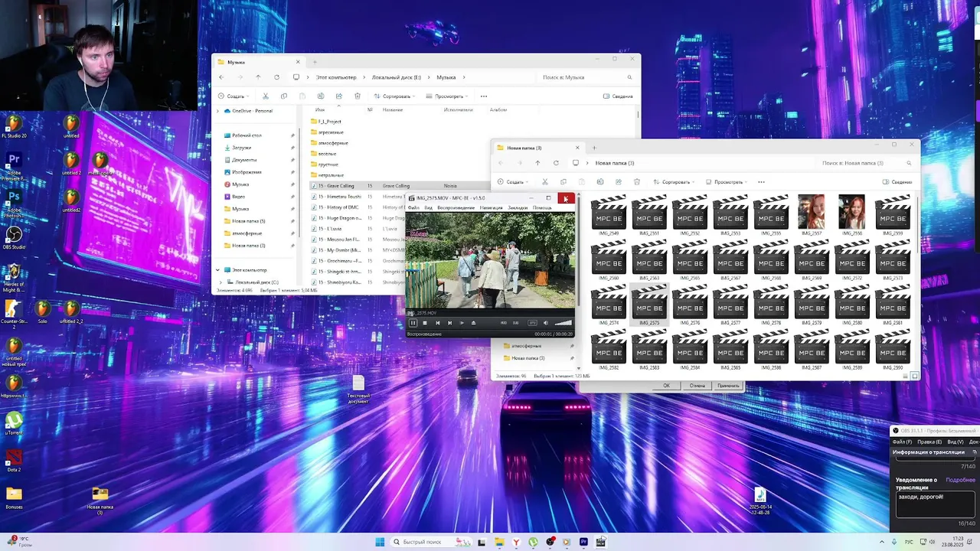Stop the video in MPC-BE
Image resolution: width=980 pixels, height=551 pixels.
click(x=425, y=323)
